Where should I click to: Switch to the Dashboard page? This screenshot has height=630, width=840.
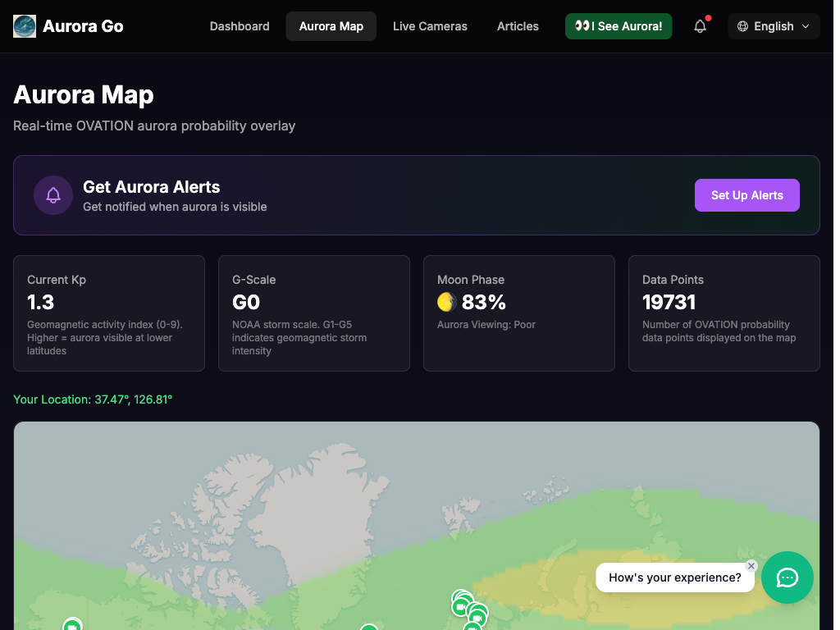coord(239,26)
